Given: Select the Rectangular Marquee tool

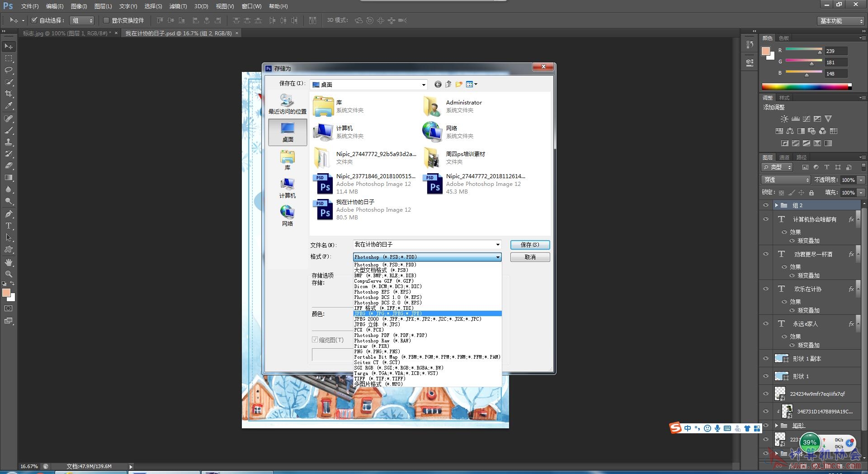Looking at the screenshot, I should click(9, 58).
